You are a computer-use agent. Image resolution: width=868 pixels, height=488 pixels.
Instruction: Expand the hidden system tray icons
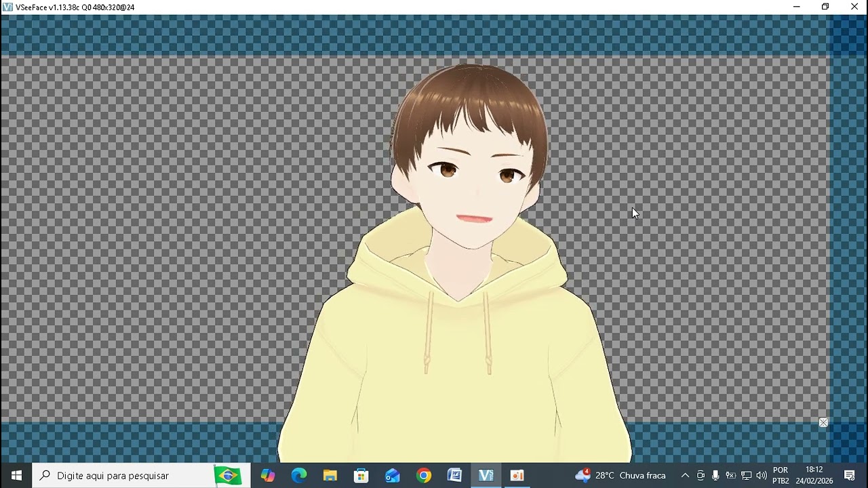click(685, 476)
